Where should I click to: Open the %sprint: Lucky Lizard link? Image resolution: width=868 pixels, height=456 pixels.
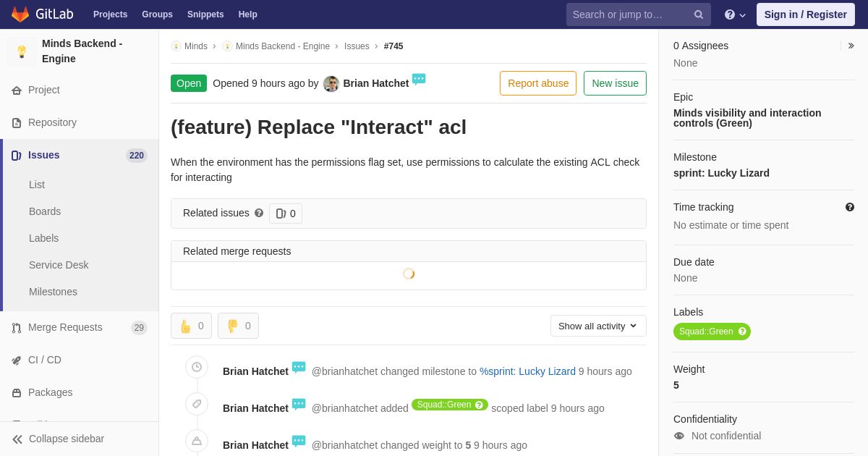[527, 371]
